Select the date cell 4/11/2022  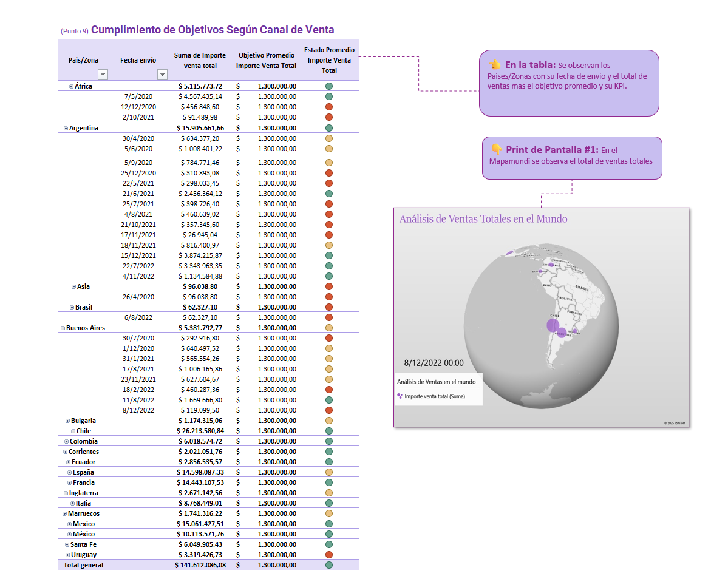(x=138, y=276)
